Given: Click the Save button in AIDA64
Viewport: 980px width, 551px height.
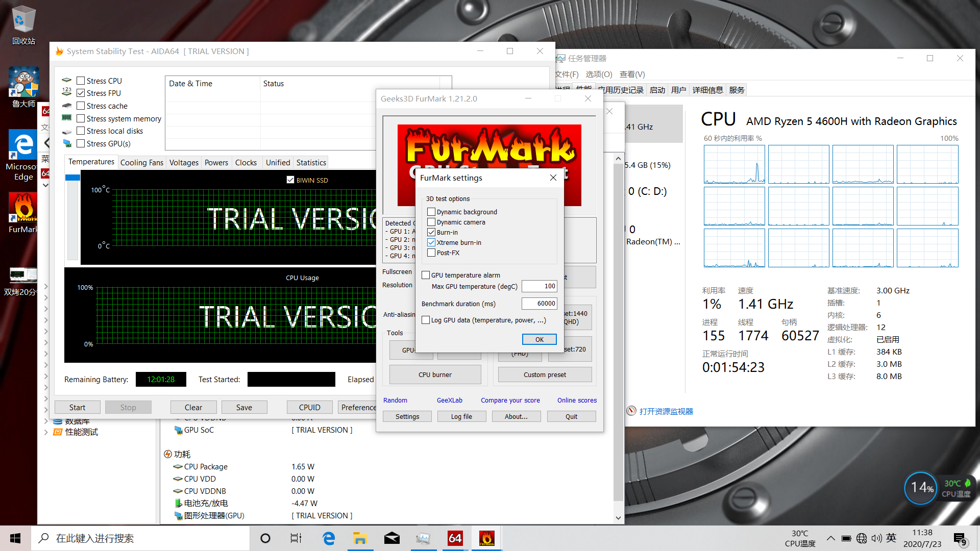Looking at the screenshot, I should coord(244,407).
